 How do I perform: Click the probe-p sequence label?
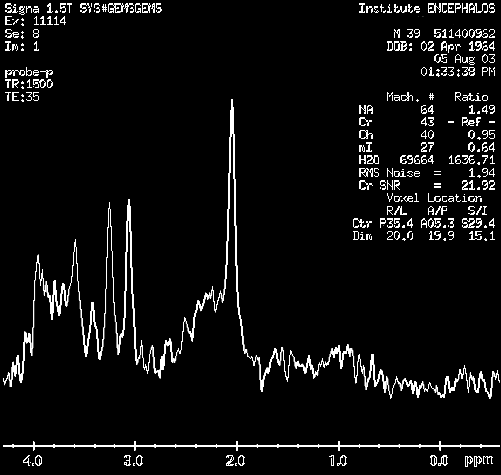(29, 72)
